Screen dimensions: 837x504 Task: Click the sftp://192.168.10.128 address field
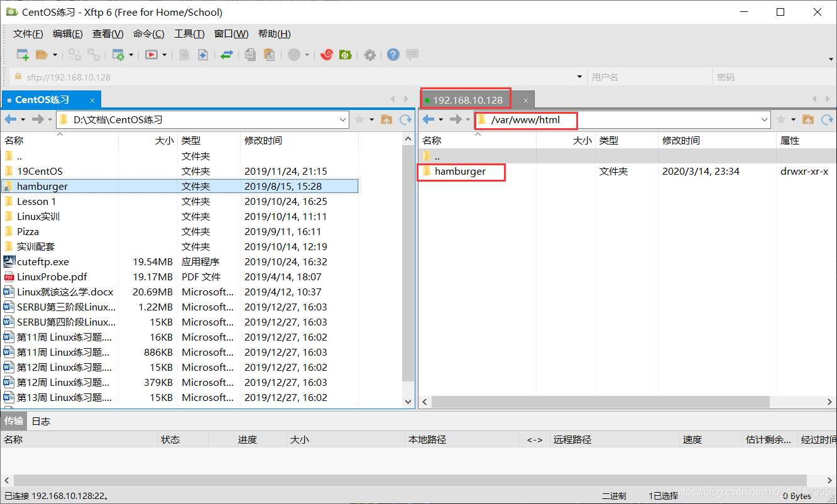pyautogui.click(x=297, y=77)
